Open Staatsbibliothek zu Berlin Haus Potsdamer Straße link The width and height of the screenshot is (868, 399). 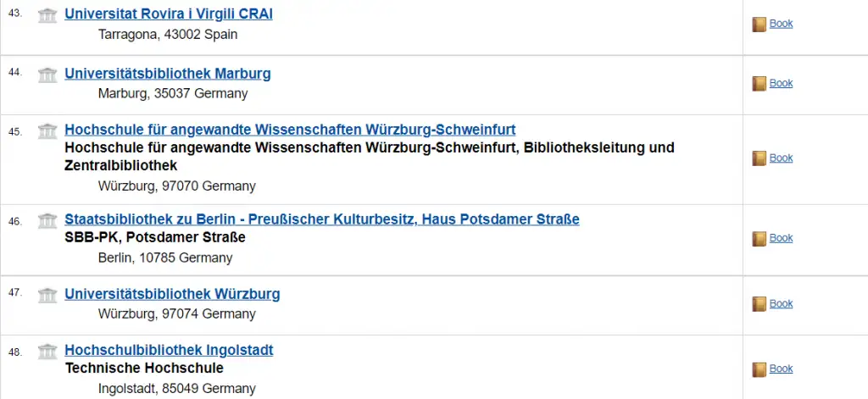[x=322, y=219]
